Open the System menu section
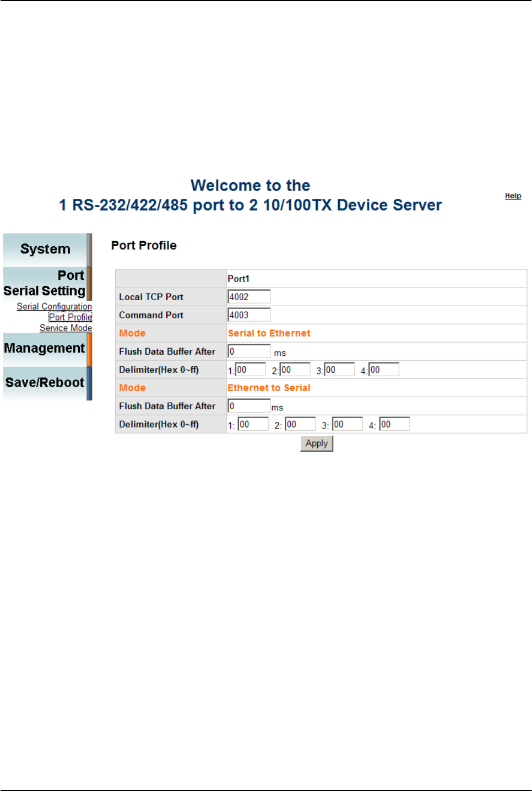 coord(47,250)
